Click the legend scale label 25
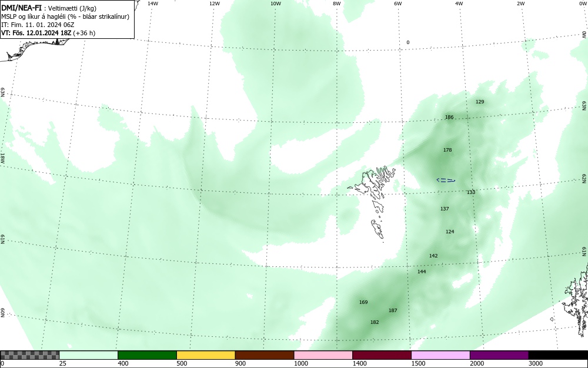 (x=63, y=363)
